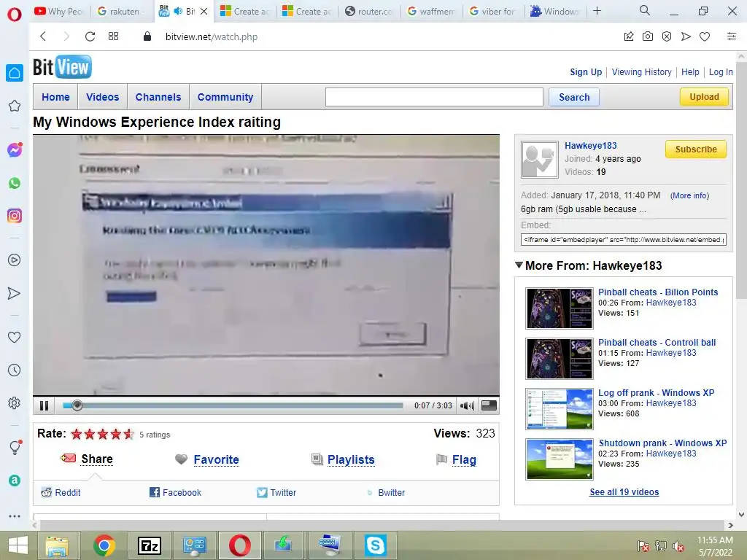Open bookmarks star in Opera sidebar

pos(15,106)
